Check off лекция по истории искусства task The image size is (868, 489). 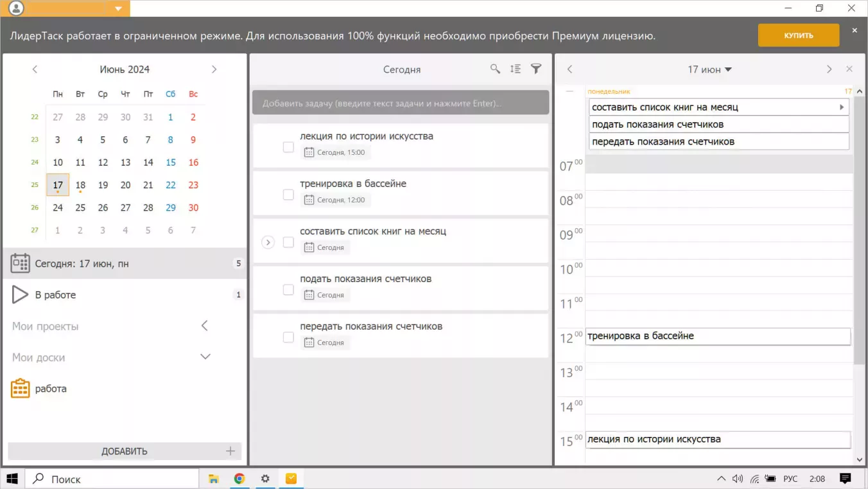pyautogui.click(x=288, y=147)
